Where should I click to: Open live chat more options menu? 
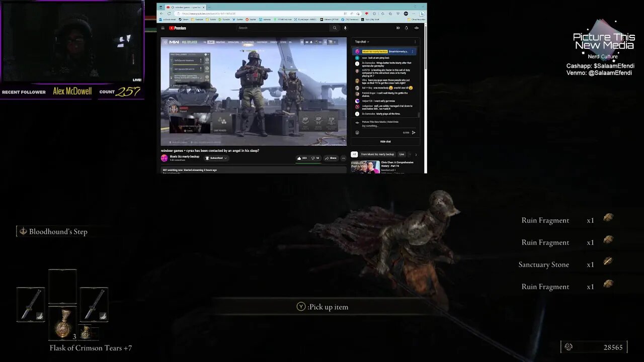[415, 42]
